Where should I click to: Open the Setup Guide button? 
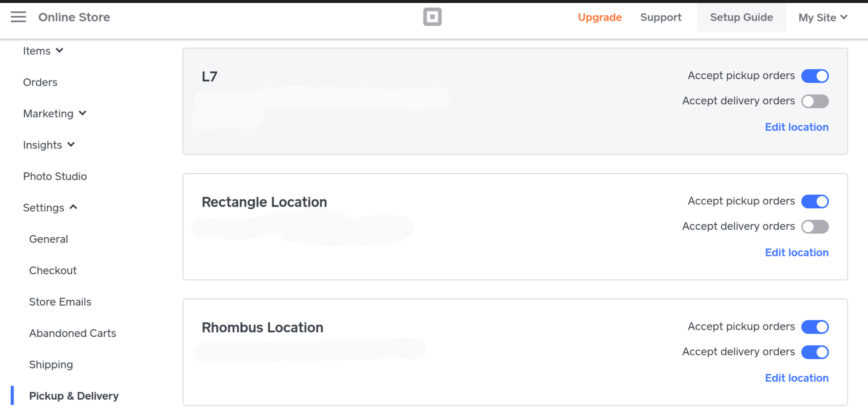pyautogui.click(x=741, y=18)
